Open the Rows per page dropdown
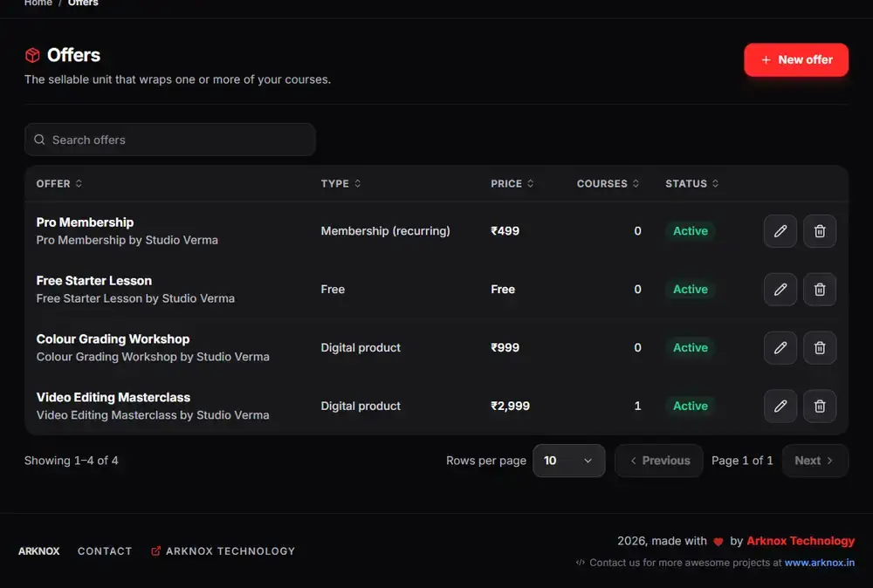 (x=568, y=461)
